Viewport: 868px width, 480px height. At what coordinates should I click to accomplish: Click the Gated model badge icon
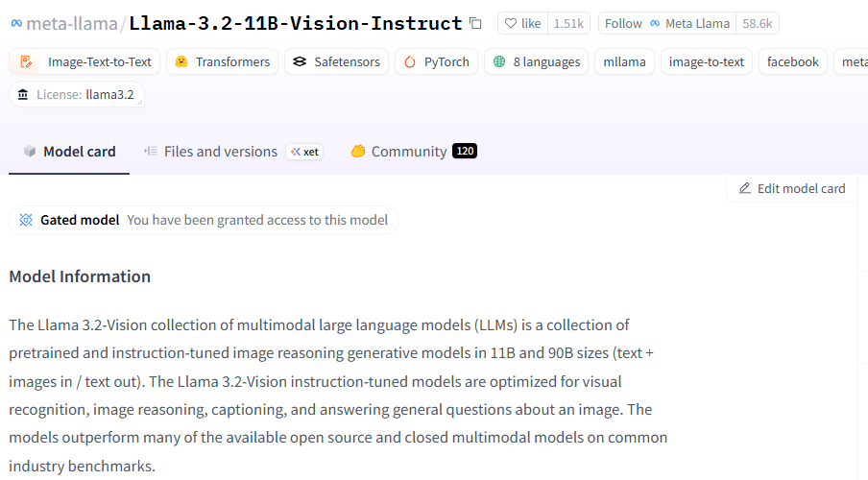click(x=26, y=220)
